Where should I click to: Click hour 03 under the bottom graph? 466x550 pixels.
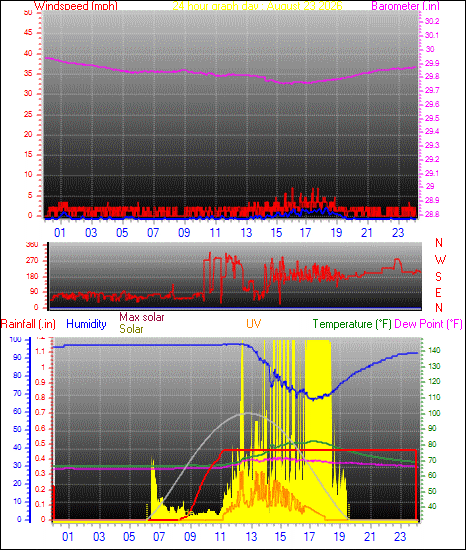pyautogui.click(x=99, y=536)
